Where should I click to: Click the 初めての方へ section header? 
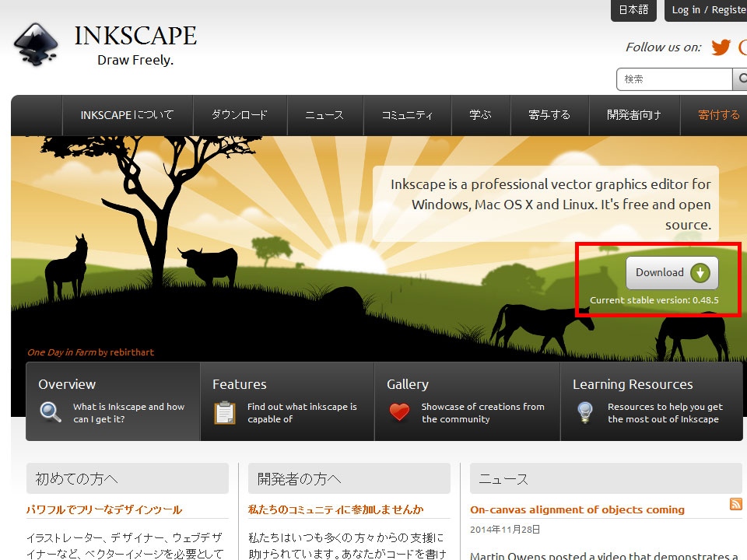click(128, 478)
